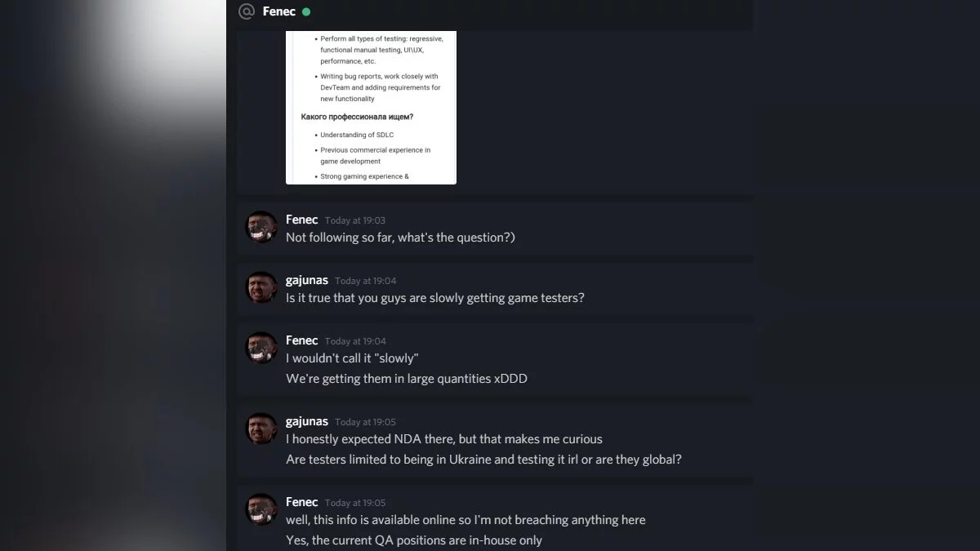Click the Fenec username above "Not following so far"
The width and height of the screenshot is (980, 551).
pos(301,220)
